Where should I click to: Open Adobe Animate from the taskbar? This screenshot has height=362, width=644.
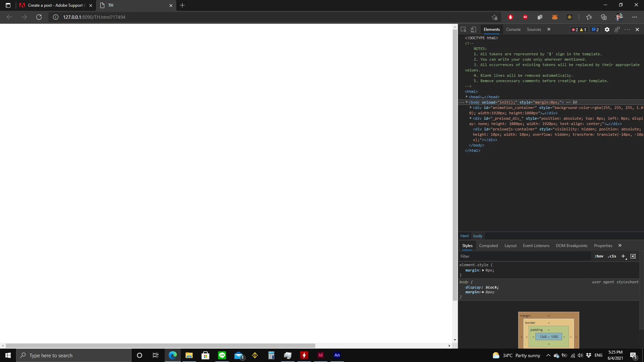[x=337, y=355]
